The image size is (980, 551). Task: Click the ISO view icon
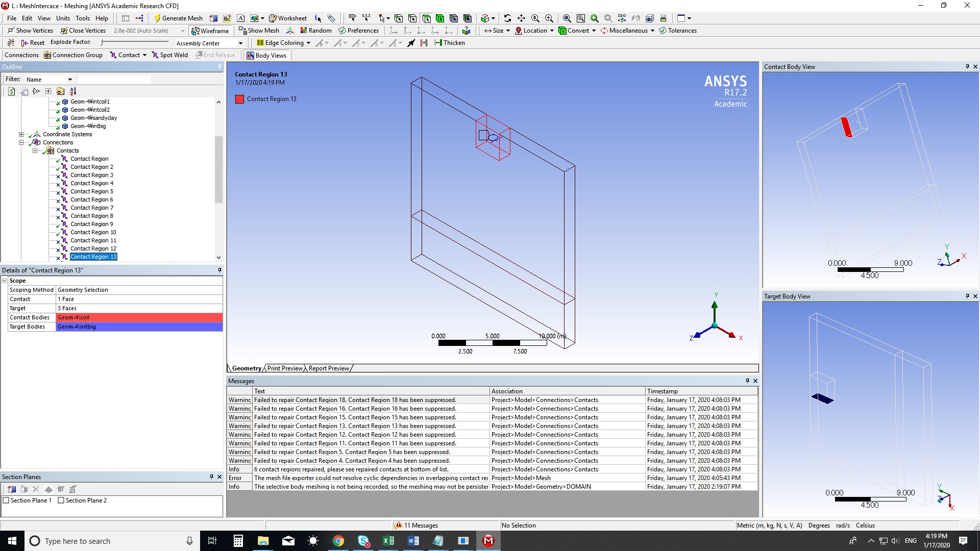[x=622, y=18]
